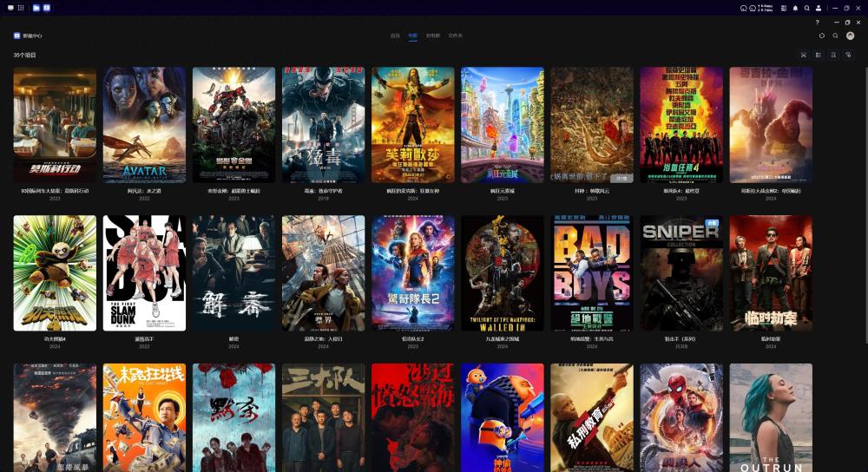Switch to the first (home) navigation tab
This screenshot has height=472, width=868.
tap(395, 36)
